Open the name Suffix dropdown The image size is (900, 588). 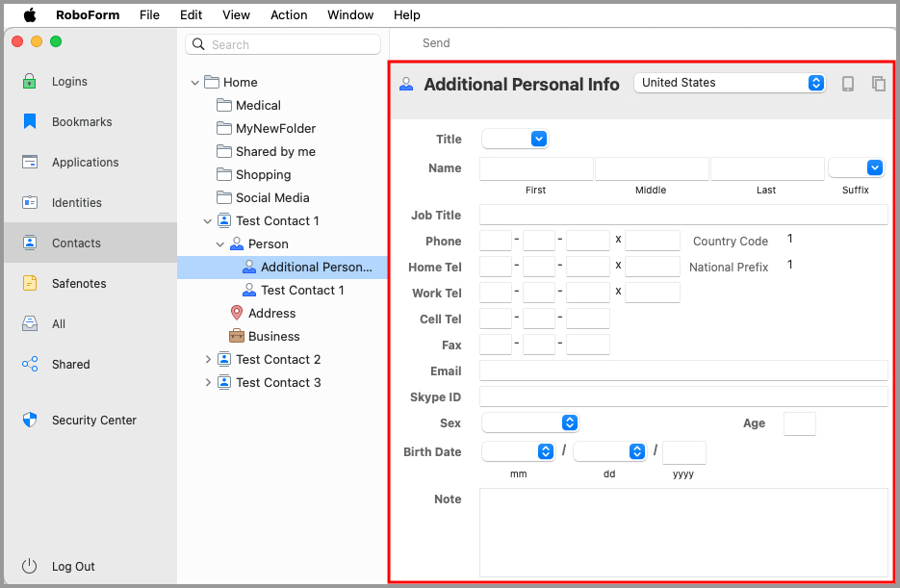856,168
